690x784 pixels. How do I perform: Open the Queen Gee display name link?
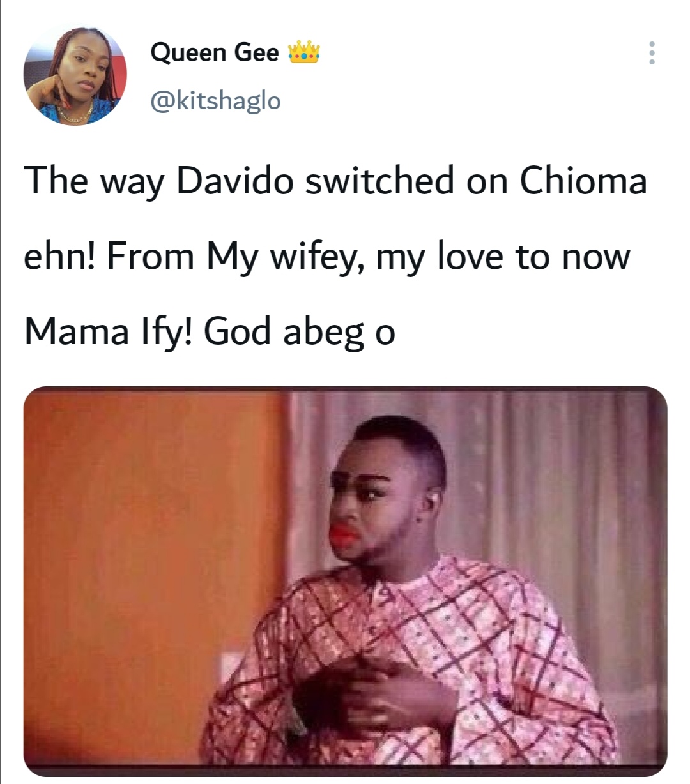pyautogui.click(x=215, y=52)
